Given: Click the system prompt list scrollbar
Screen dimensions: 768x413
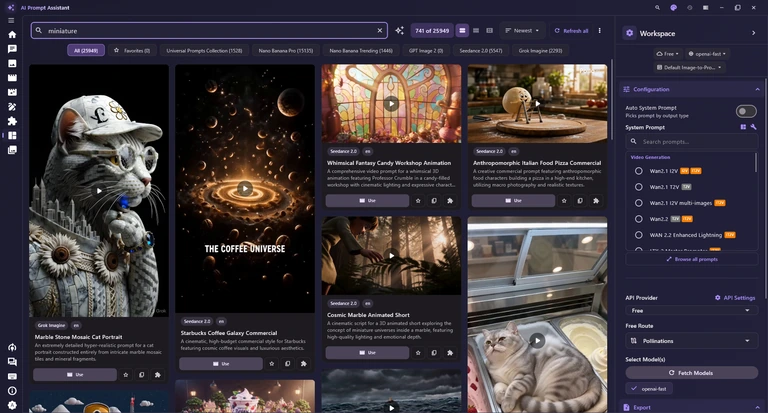Looking at the screenshot, I should (756, 163).
